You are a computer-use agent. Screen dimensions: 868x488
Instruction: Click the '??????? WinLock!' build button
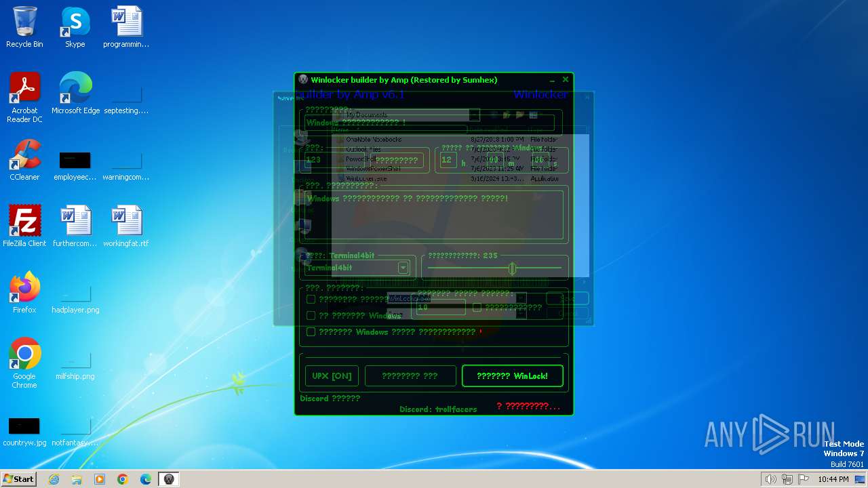[512, 376]
